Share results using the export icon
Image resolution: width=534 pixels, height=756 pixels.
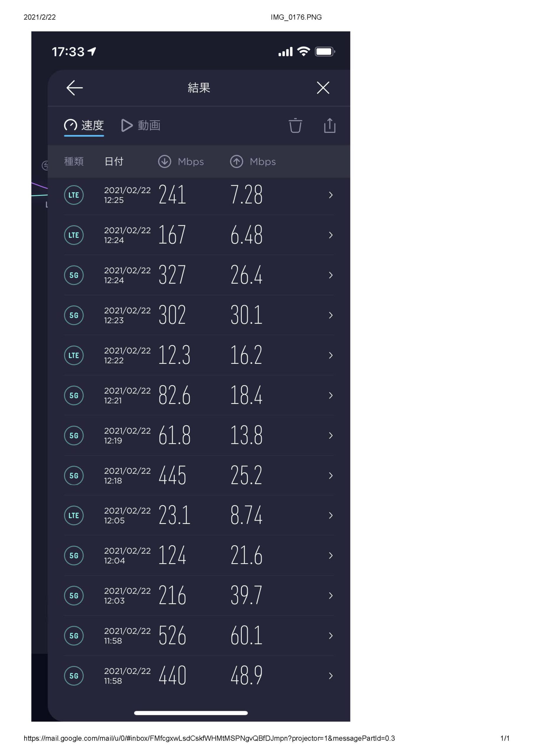coord(329,126)
